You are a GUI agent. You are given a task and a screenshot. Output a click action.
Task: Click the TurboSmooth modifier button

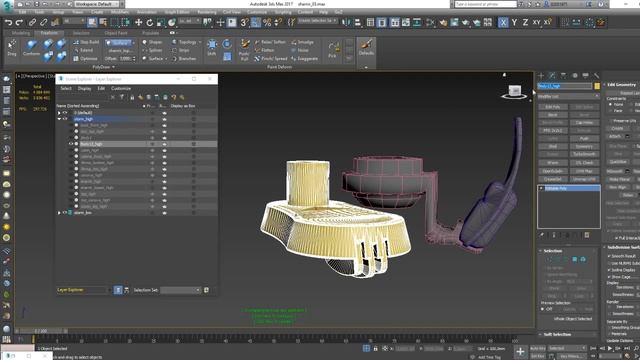584,154
